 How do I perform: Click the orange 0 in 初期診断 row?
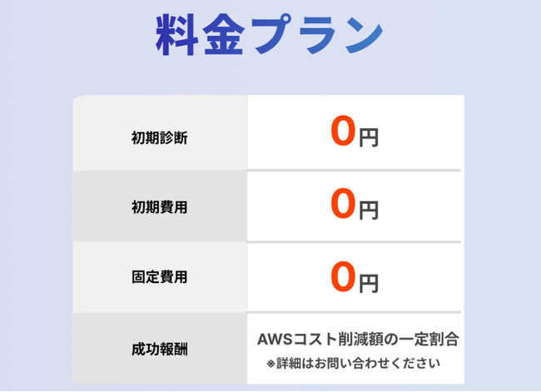344,131
